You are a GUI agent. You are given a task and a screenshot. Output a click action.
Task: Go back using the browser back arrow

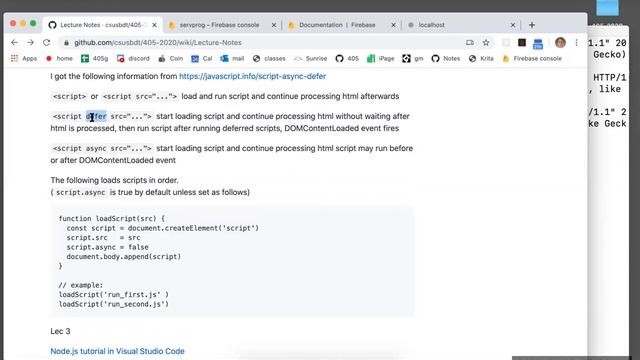click(x=15, y=42)
